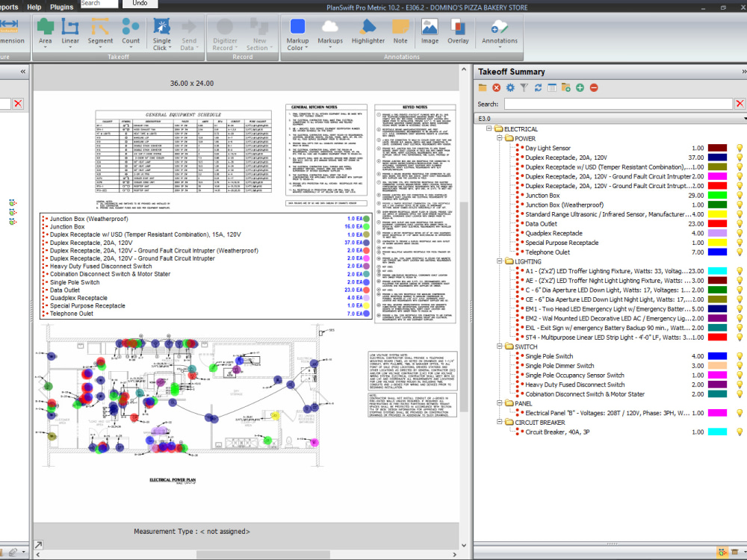Select the Overlay tool

[458, 32]
